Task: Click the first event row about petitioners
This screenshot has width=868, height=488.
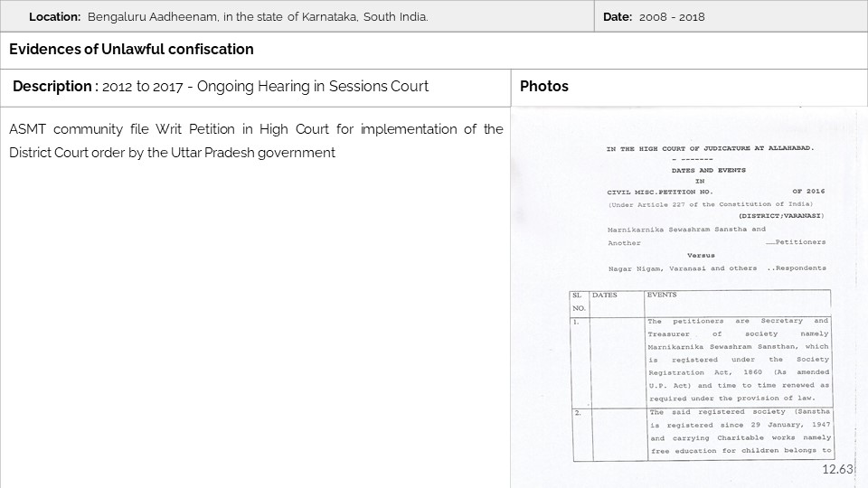Action: [x=738, y=360]
